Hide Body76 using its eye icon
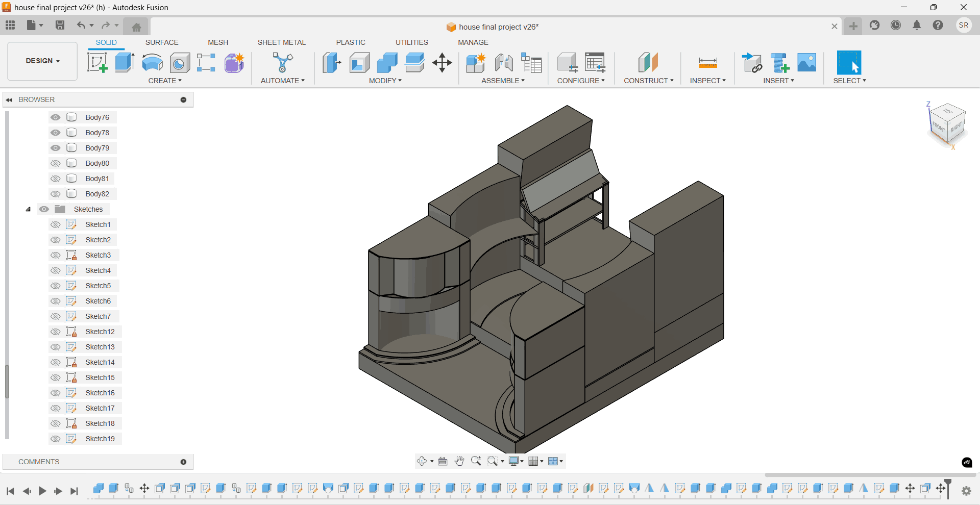 click(x=56, y=117)
